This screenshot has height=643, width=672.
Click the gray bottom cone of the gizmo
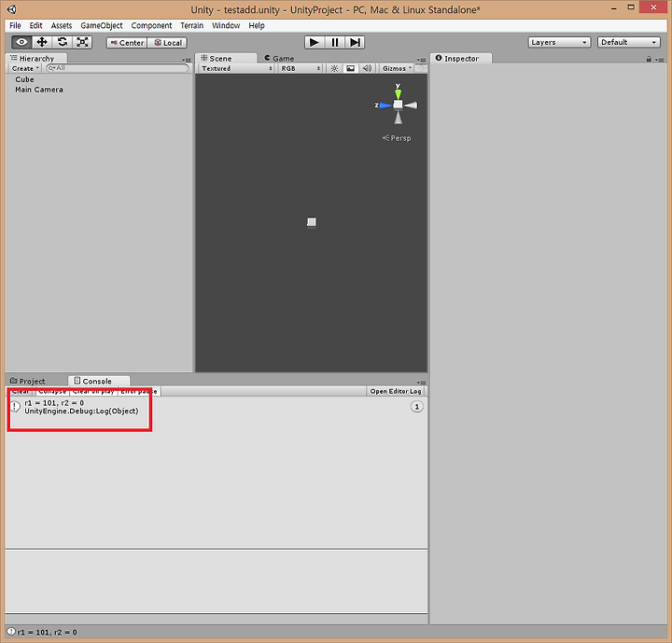(399, 118)
